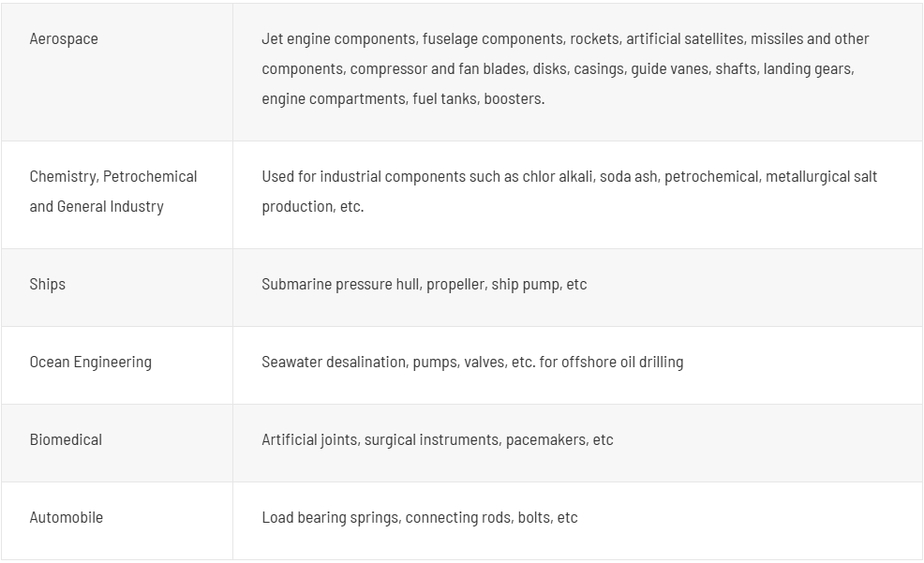Select the Ships row label
Viewport: 924px width, 563px height.
point(47,285)
